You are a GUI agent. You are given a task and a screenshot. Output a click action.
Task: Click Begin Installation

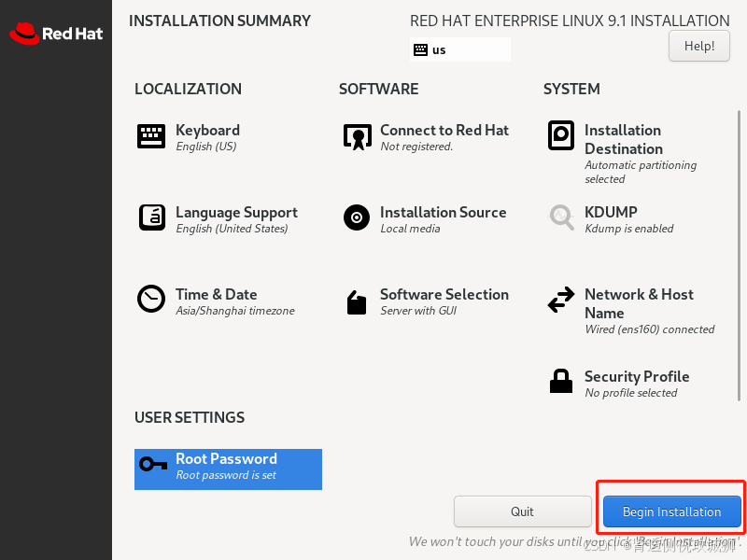[x=671, y=511]
